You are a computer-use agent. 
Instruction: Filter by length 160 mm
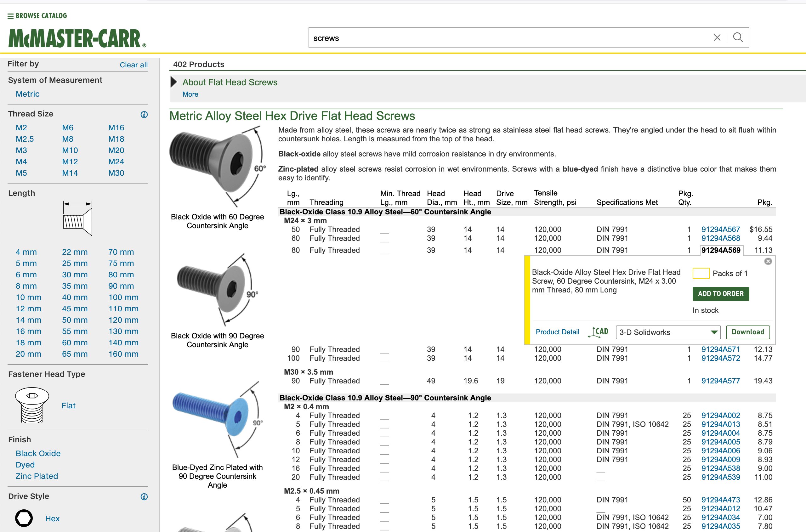123,354
